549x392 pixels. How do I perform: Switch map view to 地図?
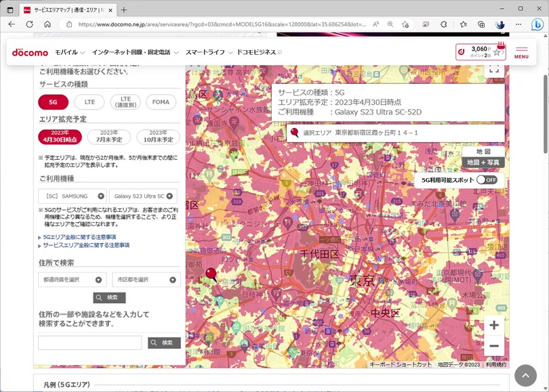tap(483, 152)
